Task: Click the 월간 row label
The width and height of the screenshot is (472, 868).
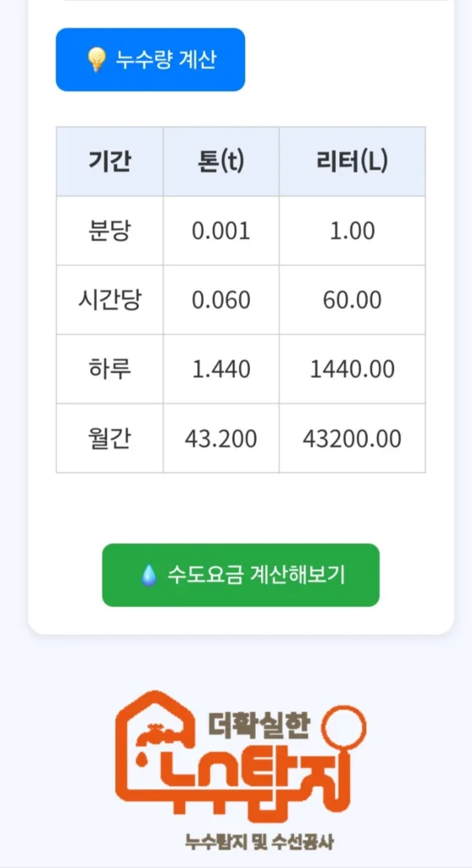Action: coord(109,438)
